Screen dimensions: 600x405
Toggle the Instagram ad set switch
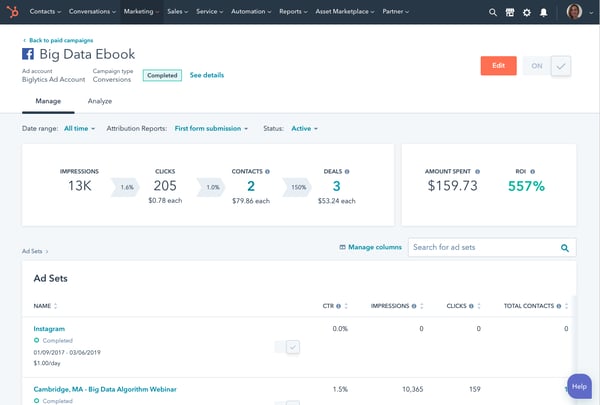click(287, 346)
